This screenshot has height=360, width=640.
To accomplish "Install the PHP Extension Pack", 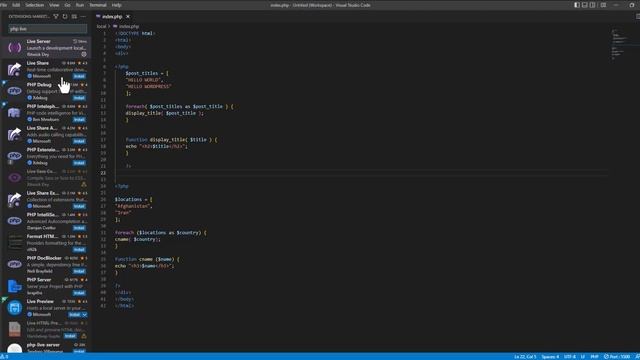I will [x=79, y=163].
